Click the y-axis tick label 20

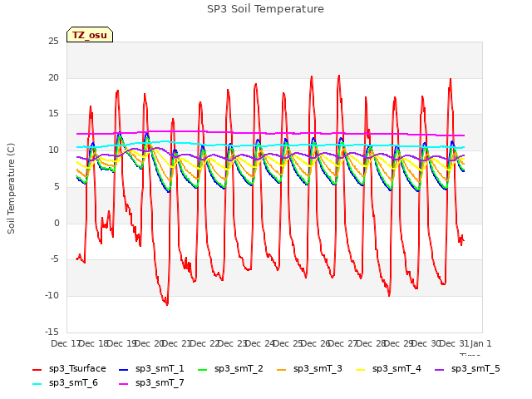[x=53, y=77]
